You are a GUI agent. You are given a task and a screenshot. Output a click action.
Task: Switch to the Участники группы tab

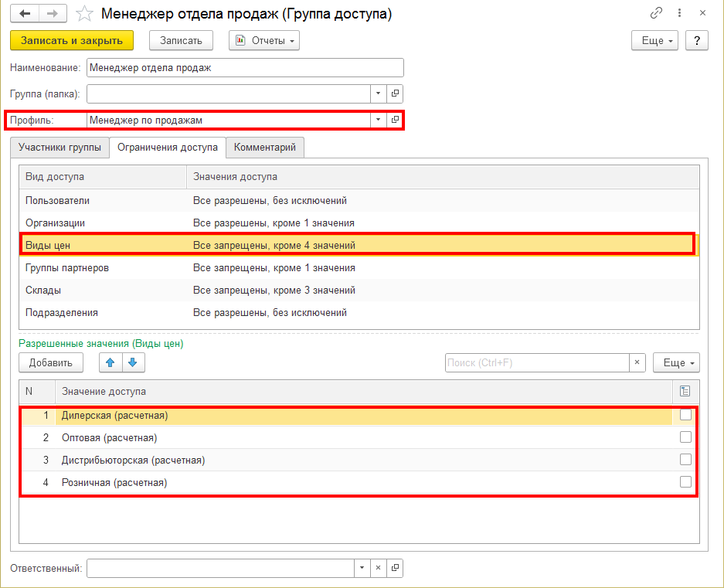[x=59, y=147]
